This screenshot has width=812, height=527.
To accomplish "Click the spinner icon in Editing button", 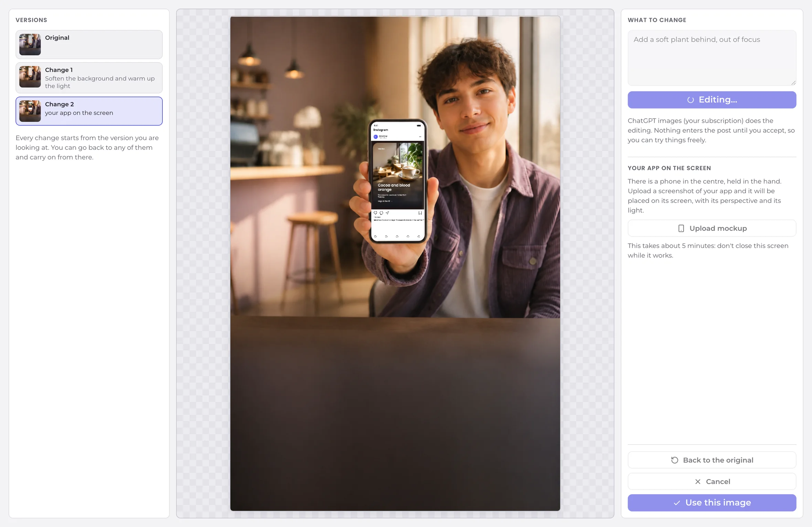I will coord(690,100).
